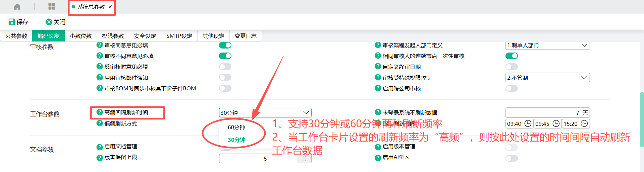Expand the 审核流程发起人部门定义 dropdown
Screen dimensions: 644x172
click(x=547, y=46)
